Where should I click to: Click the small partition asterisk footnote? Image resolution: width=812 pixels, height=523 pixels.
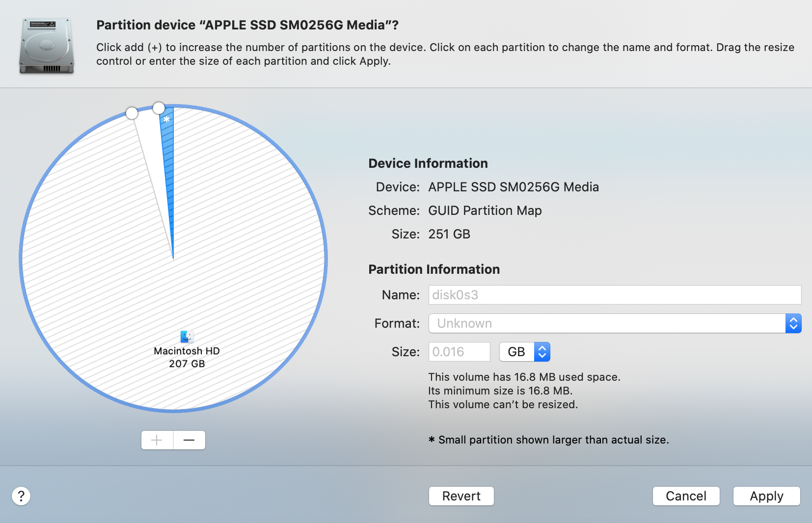[x=548, y=440]
